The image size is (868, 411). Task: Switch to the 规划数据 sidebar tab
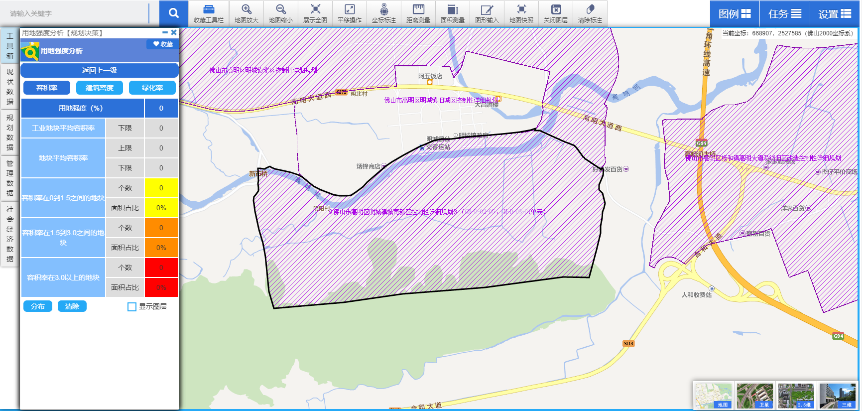coord(10,133)
